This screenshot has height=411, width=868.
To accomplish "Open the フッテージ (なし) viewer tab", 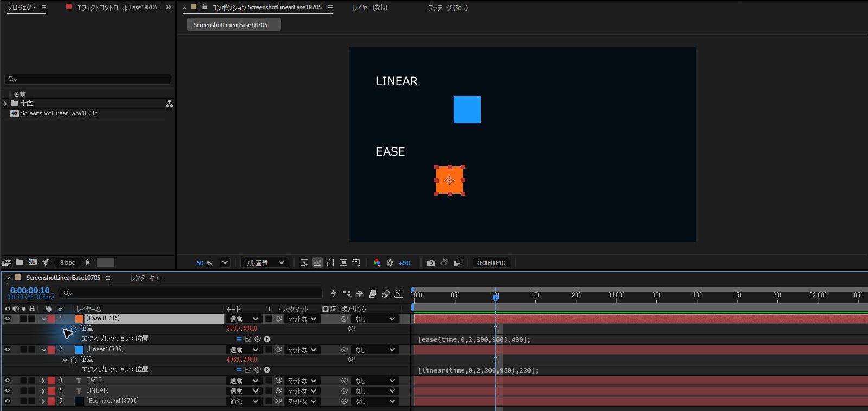I will tap(448, 8).
